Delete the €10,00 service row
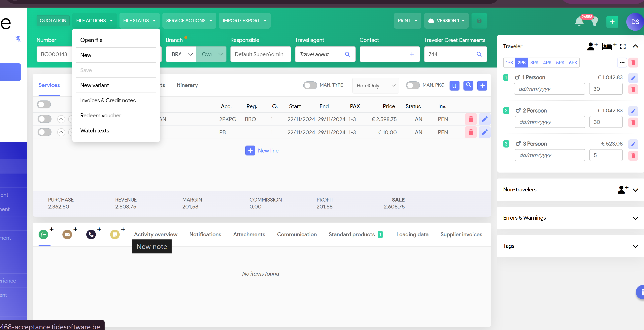Image resolution: width=644 pixels, height=330 pixels. tap(470, 132)
